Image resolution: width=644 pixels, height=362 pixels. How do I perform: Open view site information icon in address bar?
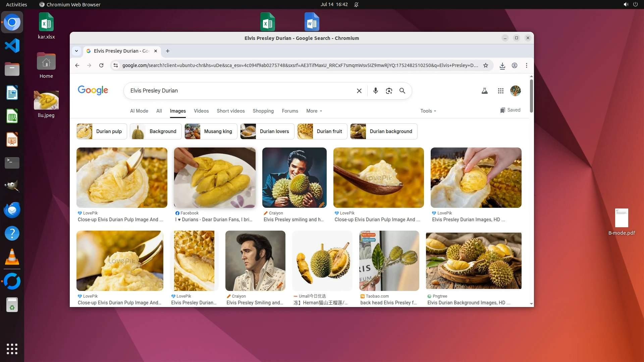116,65
